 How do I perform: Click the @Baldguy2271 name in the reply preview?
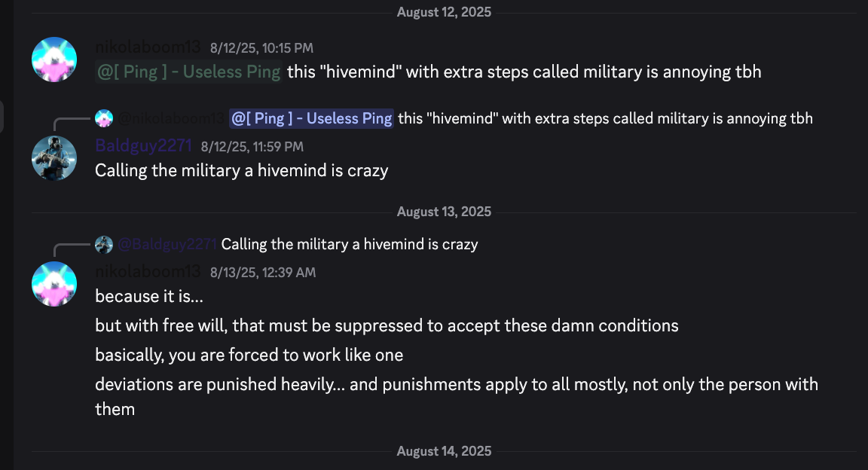pos(166,244)
